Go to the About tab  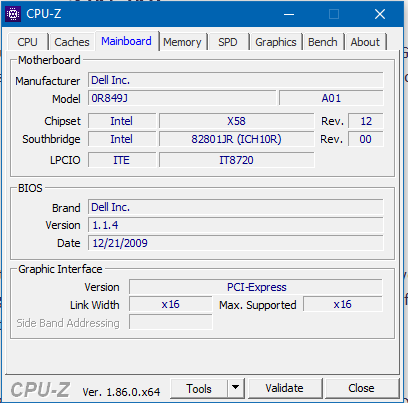[365, 42]
